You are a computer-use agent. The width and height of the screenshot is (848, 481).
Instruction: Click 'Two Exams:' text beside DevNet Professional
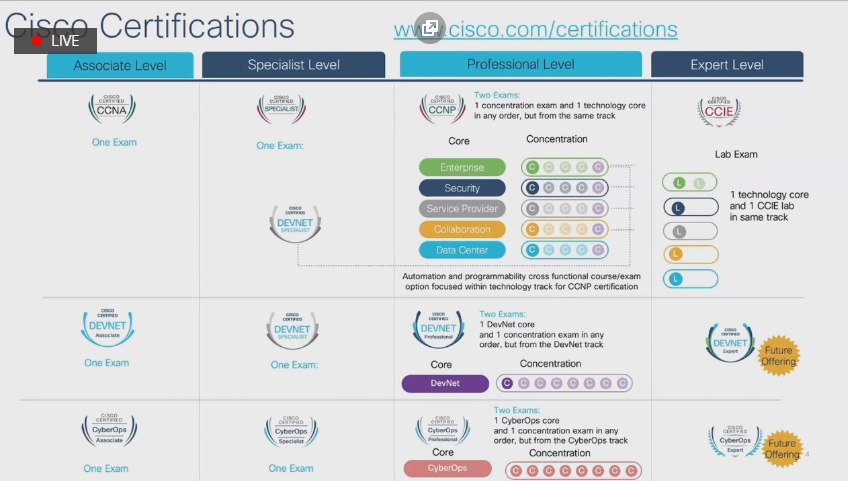[502, 314]
